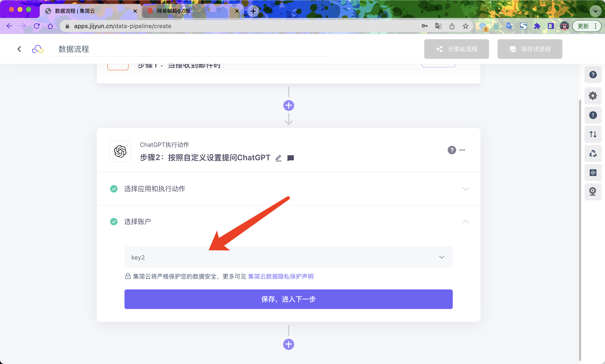Click the comment note icon beside step 2 title
This screenshot has height=364, width=605.
pos(291,158)
